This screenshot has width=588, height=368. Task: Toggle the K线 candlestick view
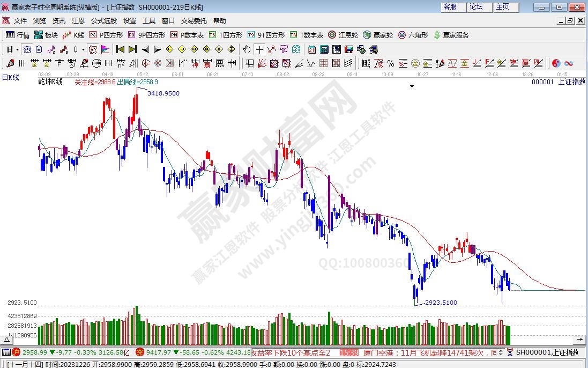point(73,35)
